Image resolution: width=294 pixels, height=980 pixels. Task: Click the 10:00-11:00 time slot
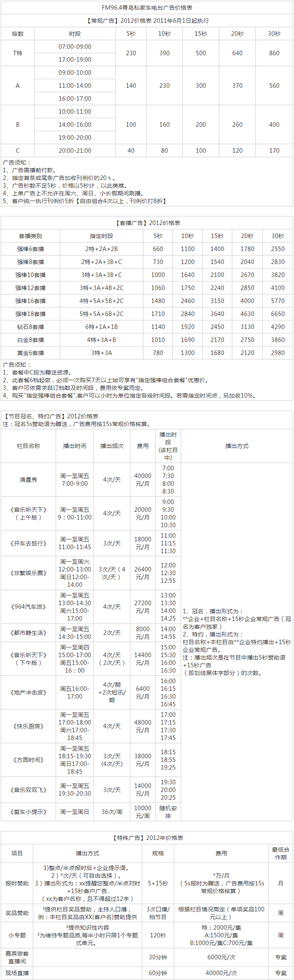pyautogui.click(x=75, y=112)
